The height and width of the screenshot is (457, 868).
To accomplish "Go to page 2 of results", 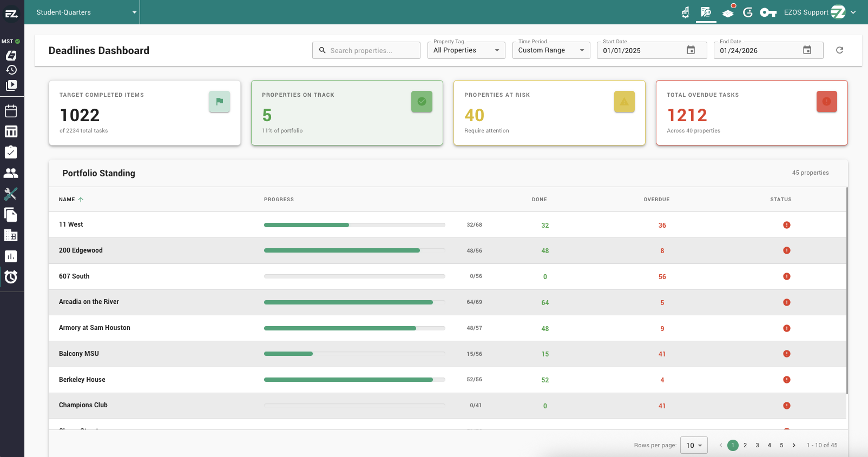I will [745, 445].
